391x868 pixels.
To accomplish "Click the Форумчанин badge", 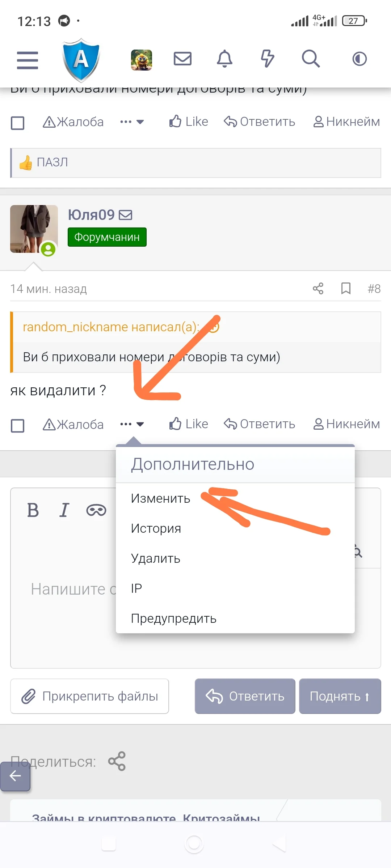I will (x=107, y=237).
